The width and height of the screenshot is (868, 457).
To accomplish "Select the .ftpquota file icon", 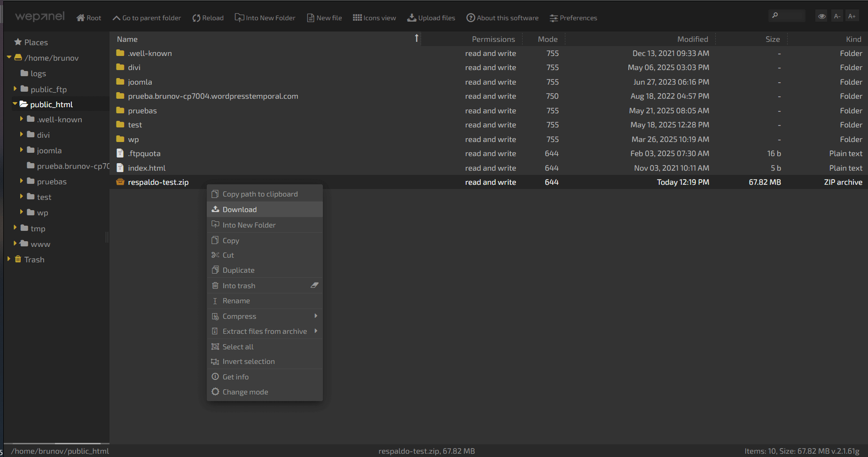I will [x=120, y=153].
